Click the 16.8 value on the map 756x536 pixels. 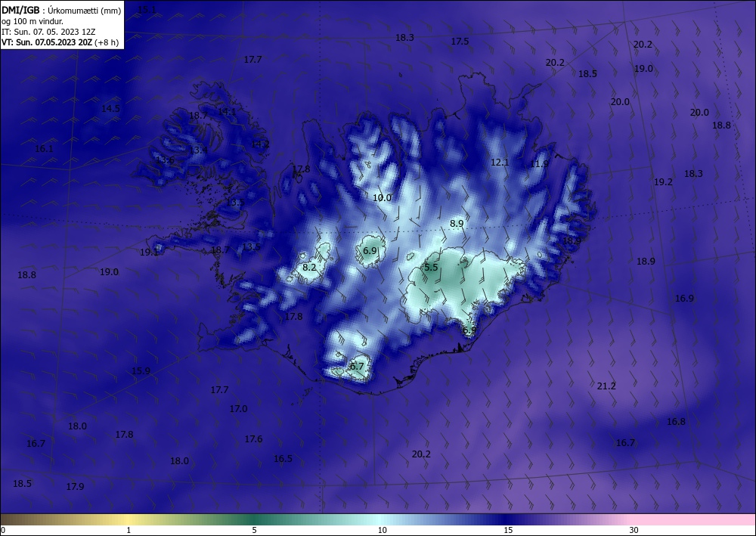coord(676,422)
